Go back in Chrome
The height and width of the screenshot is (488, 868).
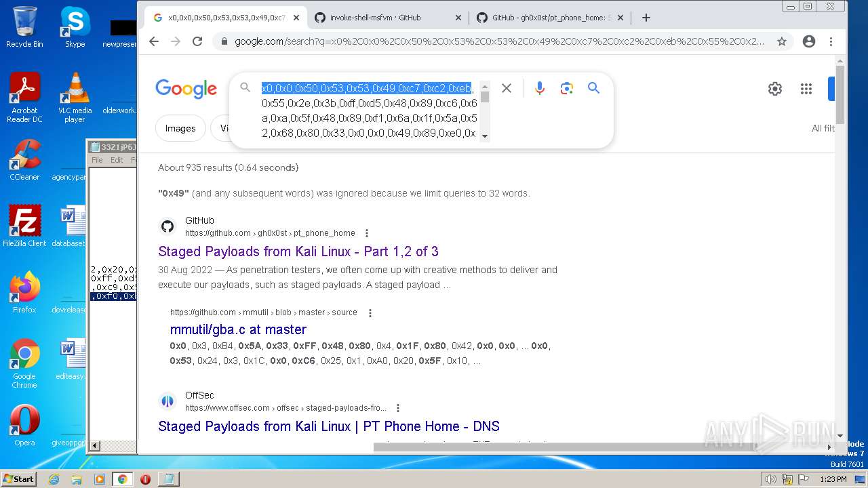click(154, 41)
